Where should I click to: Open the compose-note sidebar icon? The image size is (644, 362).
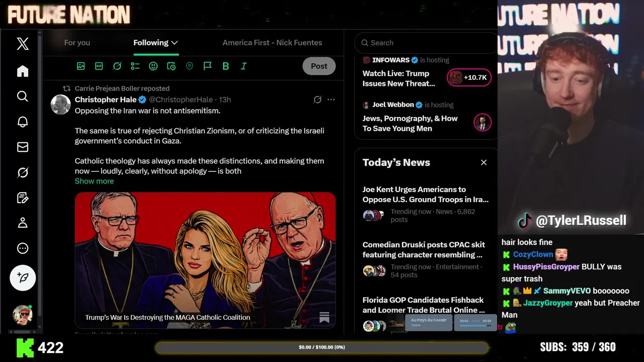click(23, 198)
